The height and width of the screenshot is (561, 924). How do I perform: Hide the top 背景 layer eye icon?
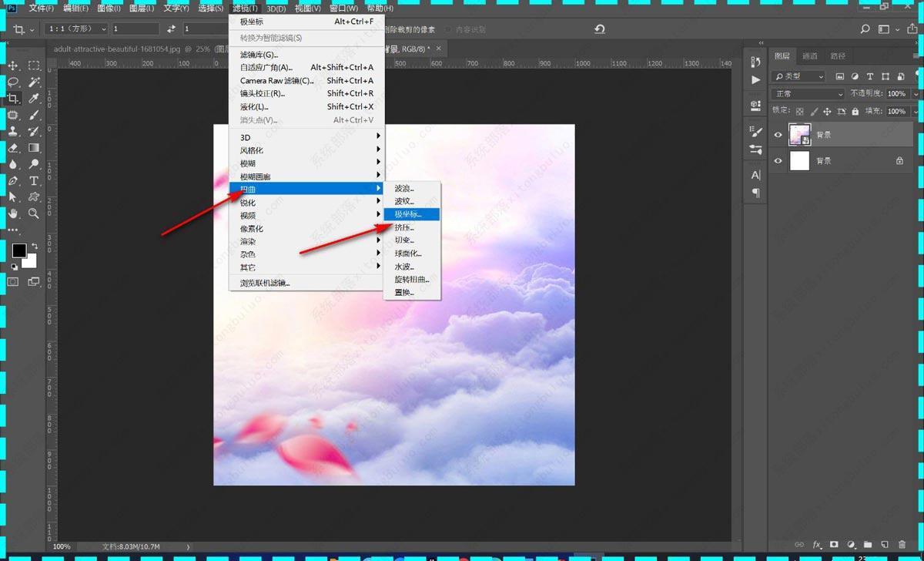click(x=778, y=135)
